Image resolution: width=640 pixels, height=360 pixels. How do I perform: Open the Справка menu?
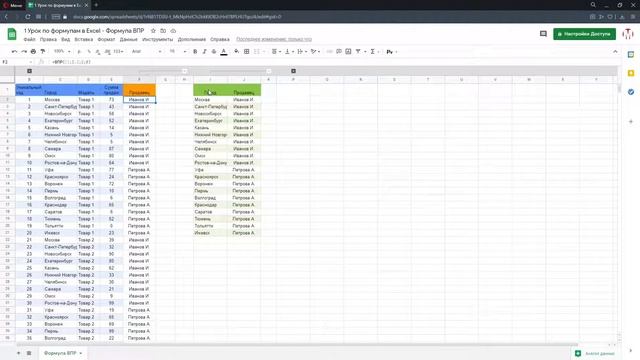tap(220, 40)
